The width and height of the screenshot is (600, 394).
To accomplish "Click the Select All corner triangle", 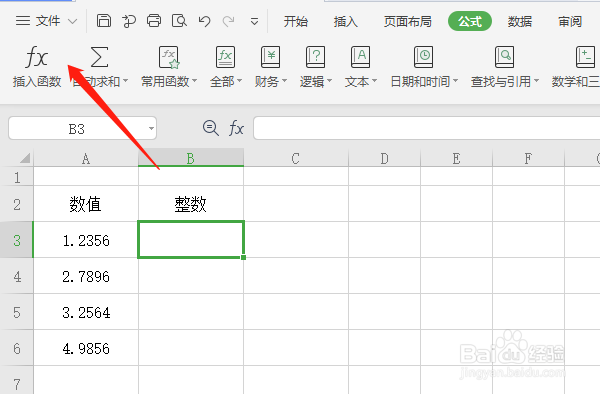I will point(25,158).
